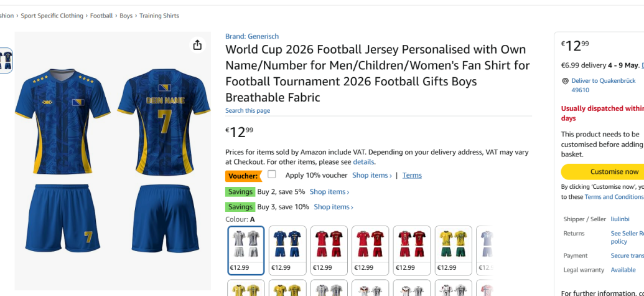Tick the Apply 10% voucher checkbox
The image size is (644, 296).
pyautogui.click(x=272, y=174)
